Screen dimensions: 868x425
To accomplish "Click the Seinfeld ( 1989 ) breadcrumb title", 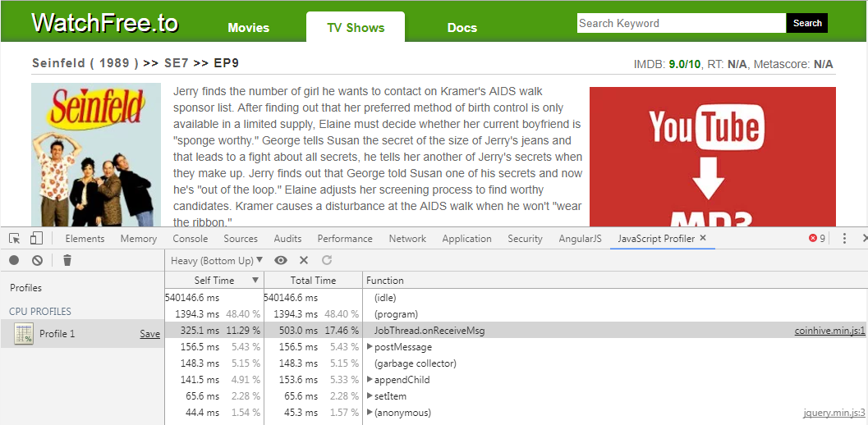I will pos(85,62).
